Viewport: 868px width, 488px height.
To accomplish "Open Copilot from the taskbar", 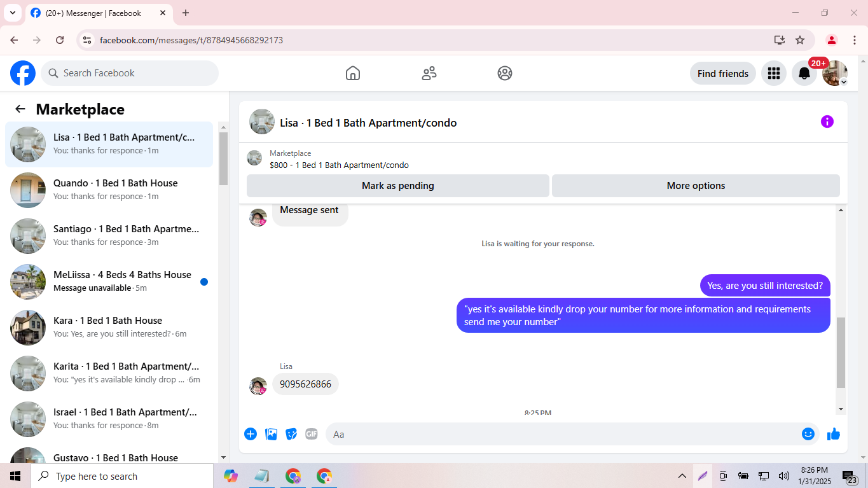I will click(231, 476).
